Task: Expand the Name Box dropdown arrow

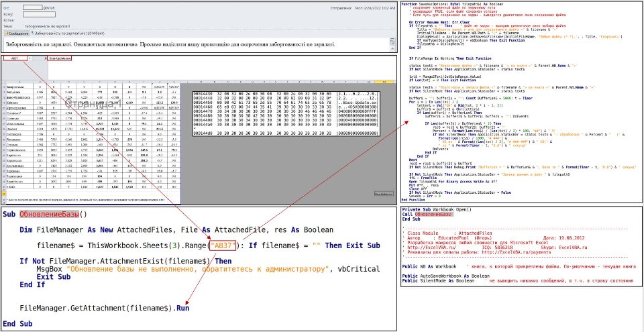Action: point(30,59)
